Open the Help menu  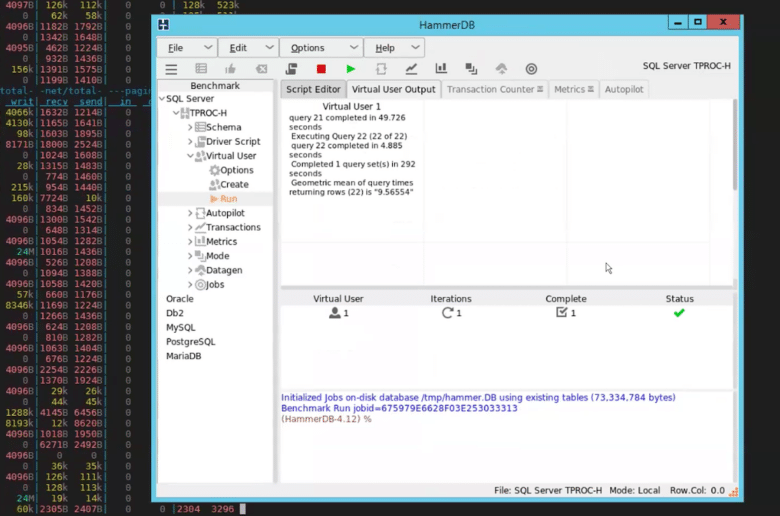394,48
